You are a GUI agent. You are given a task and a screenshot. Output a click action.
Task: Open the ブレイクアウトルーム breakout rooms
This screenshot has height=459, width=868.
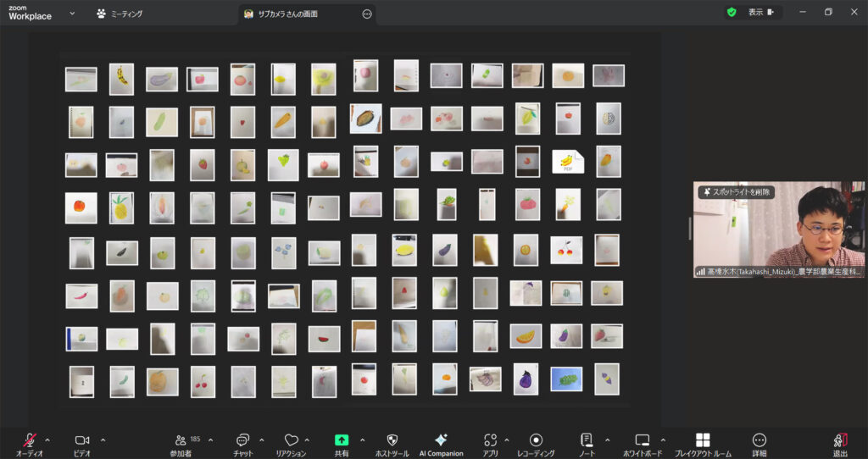pyautogui.click(x=703, y=440)
